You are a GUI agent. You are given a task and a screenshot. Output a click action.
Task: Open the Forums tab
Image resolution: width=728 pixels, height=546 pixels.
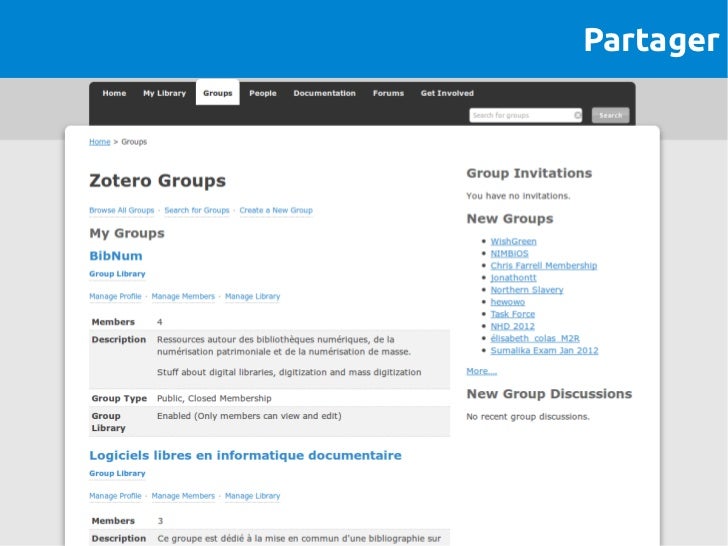tap(388, 93)
